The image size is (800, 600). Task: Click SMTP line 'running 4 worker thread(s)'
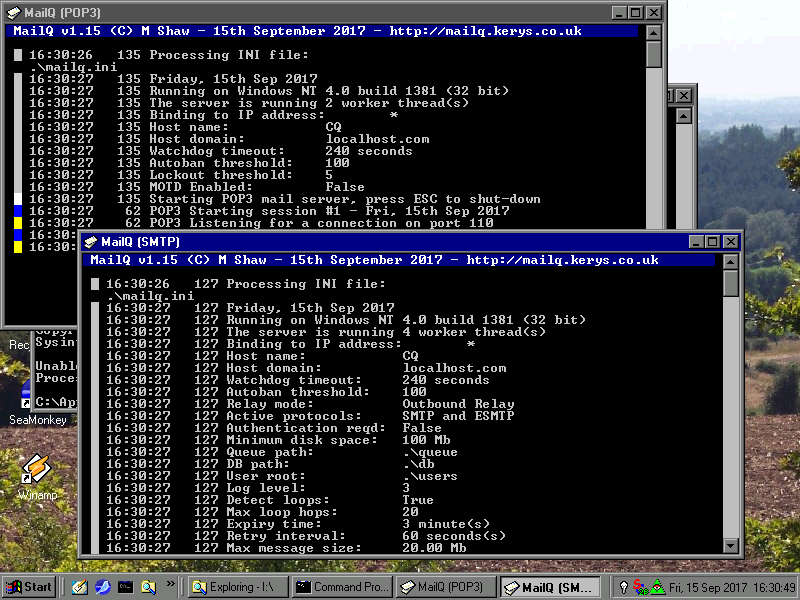(326, 332)
